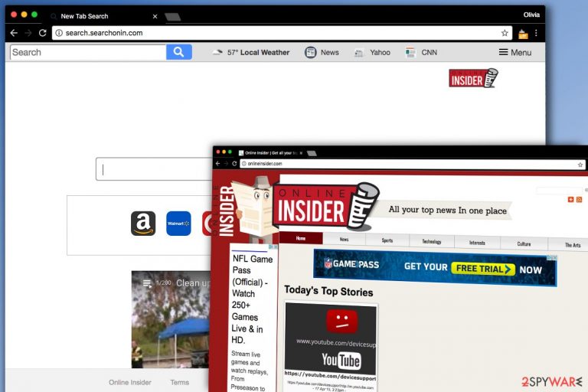Select the Online Insider browser tab
The height and width of the screenshot is (392, 588).
point(270,153)
